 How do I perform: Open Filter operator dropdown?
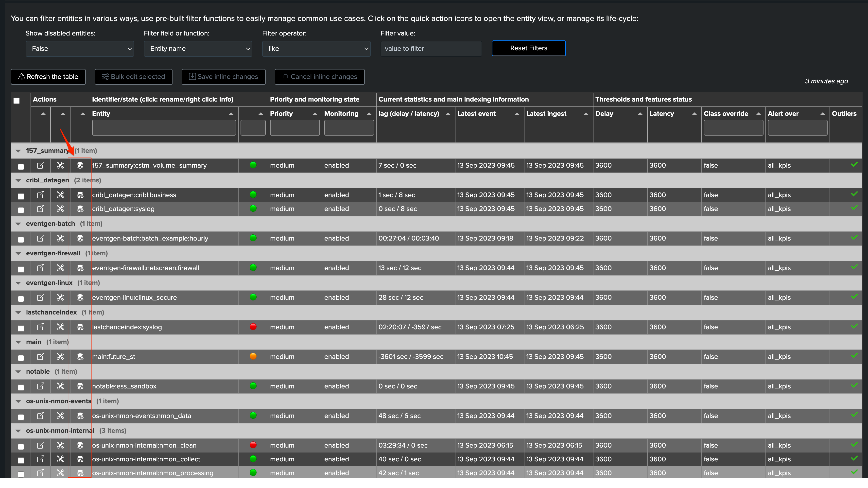(x=316, y=49)
